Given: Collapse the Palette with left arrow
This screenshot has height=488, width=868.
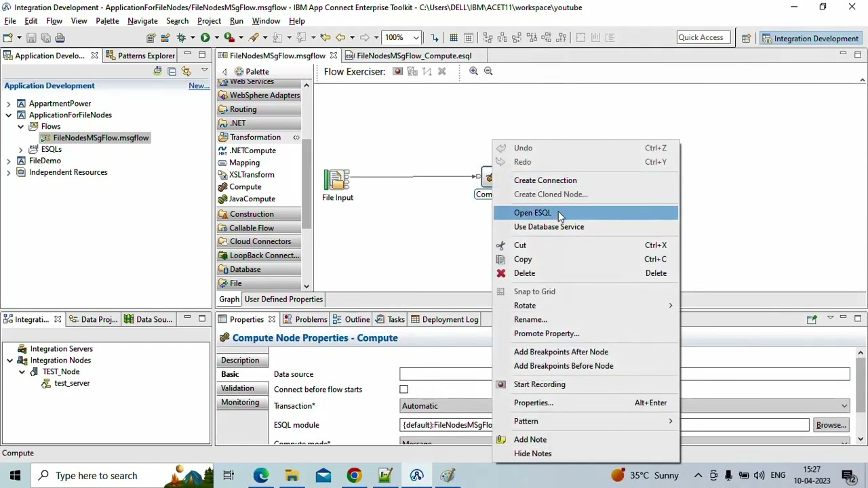Looking at the screenshot, I should (224, 72).
